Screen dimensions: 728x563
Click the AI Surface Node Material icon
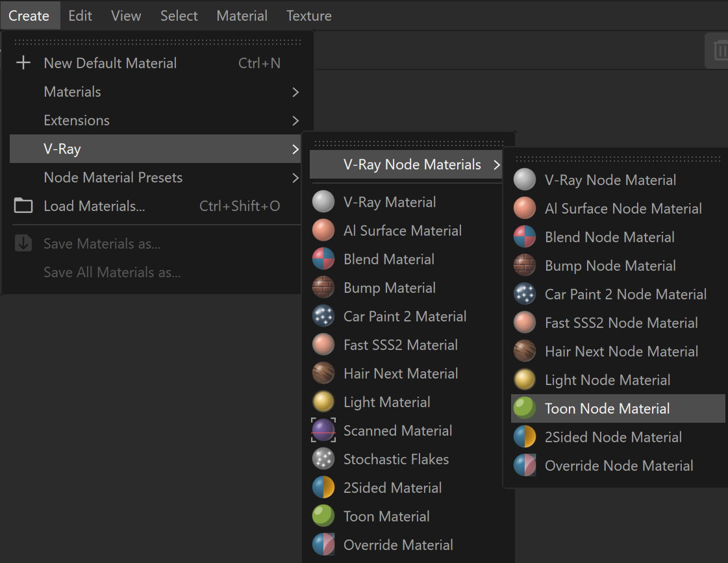[525, 208]
